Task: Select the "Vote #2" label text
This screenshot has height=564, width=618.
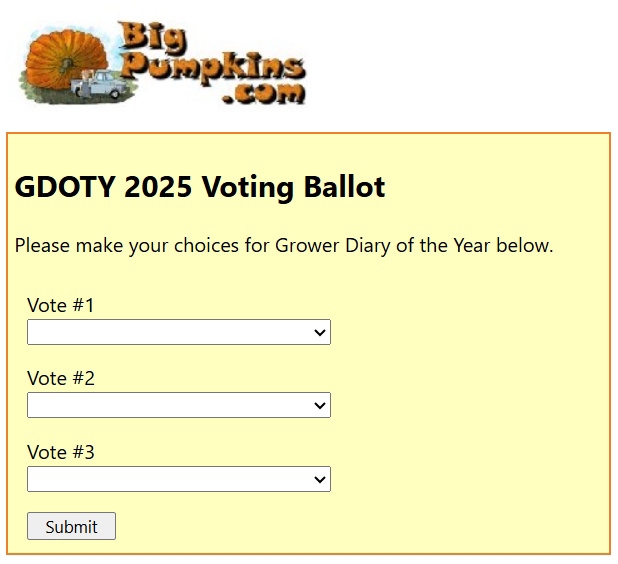Action: coord(60,378)
